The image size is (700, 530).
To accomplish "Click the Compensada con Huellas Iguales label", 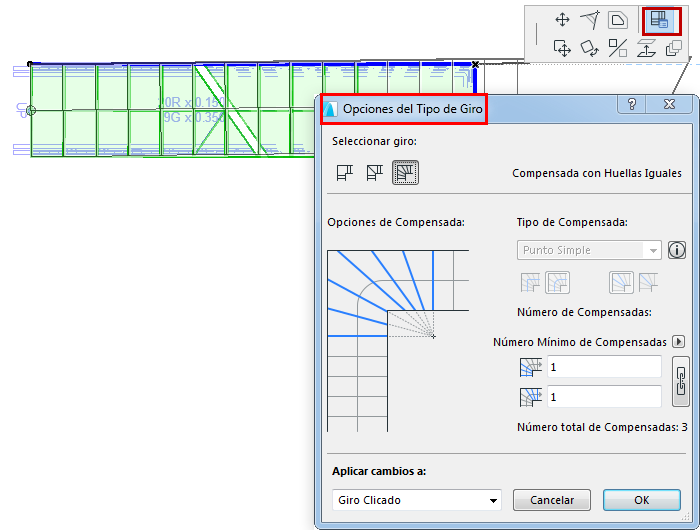I will (597, 173).
